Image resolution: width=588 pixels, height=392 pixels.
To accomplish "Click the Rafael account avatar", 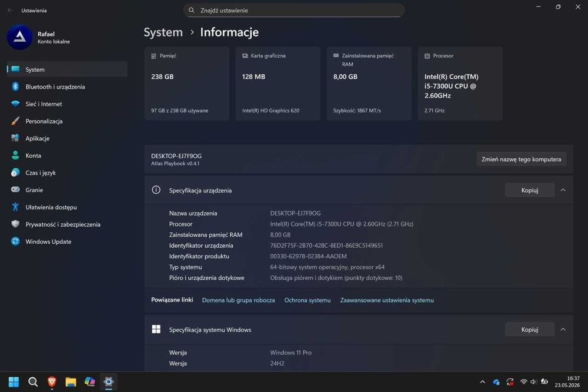I will coord(19,37).
